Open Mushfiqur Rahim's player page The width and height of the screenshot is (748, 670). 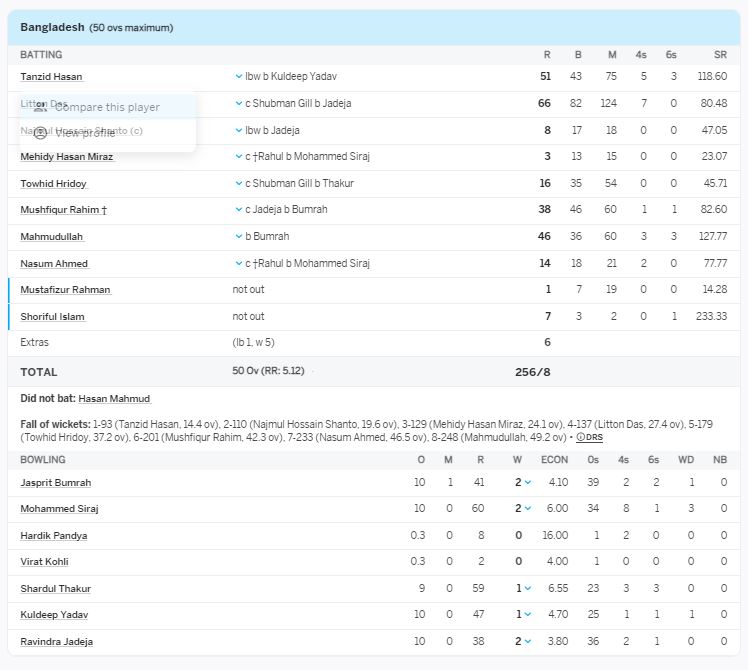63,210
